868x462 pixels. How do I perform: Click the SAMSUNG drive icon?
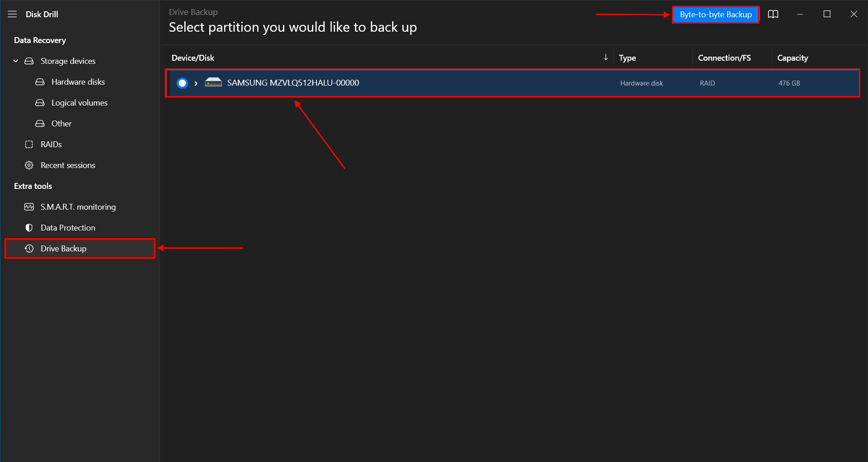213,82
